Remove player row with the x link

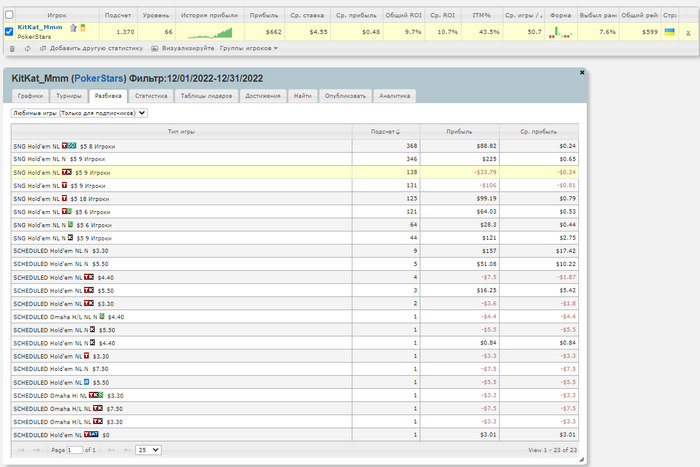tap(689, 32)
